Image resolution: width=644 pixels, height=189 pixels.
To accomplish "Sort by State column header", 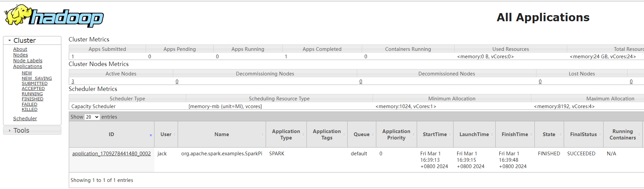I will point(549,134).
